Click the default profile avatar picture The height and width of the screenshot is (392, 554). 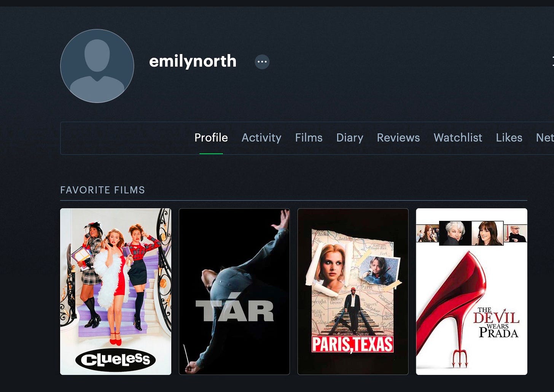click(x=97, y=66)
